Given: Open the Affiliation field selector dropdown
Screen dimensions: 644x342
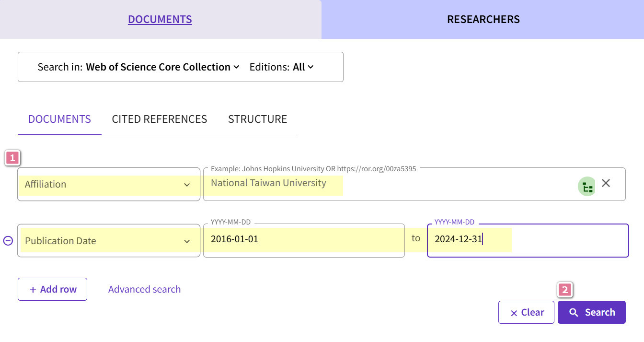Looking at the screenshot, I should click(109, 184).
